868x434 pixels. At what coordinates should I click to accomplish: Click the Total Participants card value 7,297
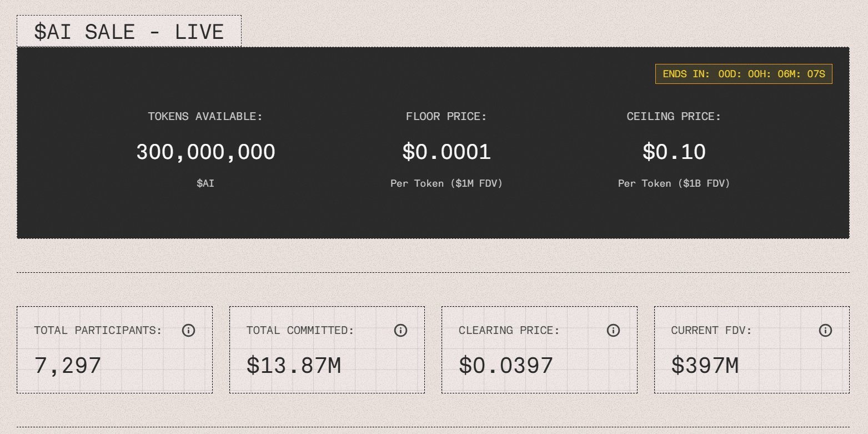(x=68, y=366)
